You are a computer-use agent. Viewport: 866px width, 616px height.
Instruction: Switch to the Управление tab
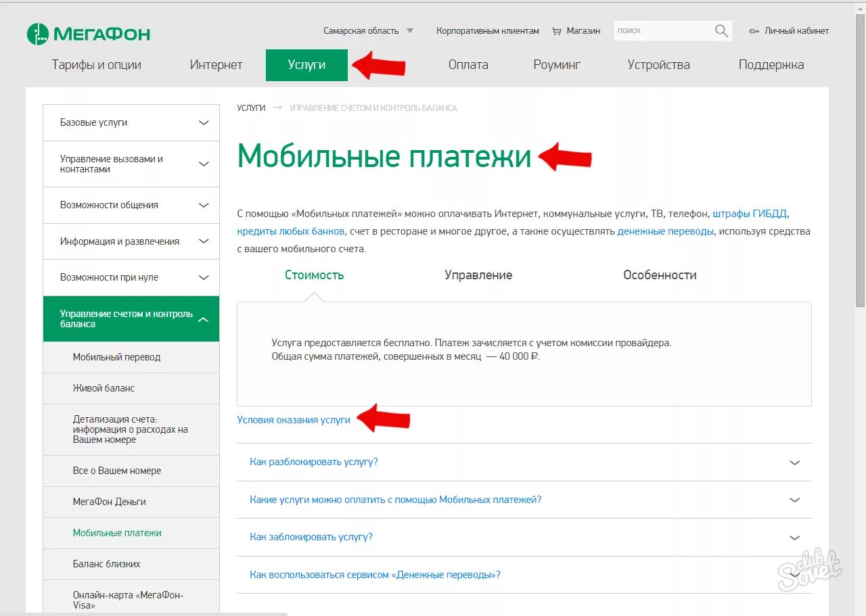pos(478,275)
